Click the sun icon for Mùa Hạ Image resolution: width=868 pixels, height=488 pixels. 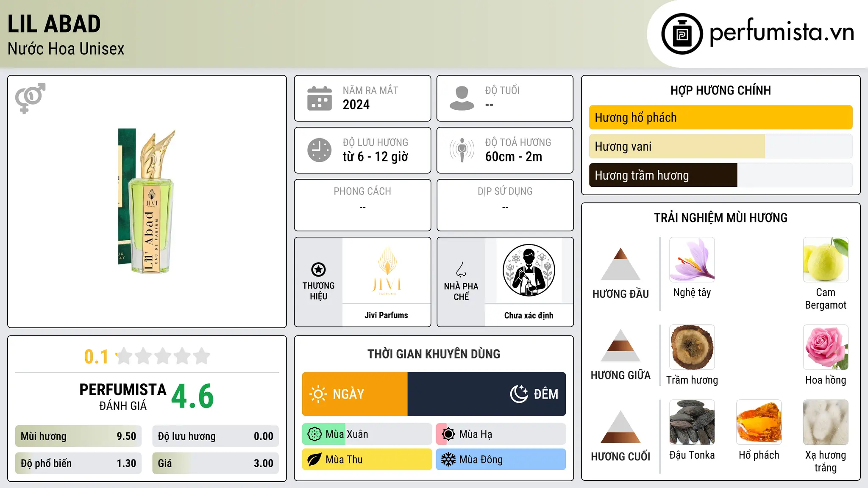pyautogui.click(x=448, y=434)
